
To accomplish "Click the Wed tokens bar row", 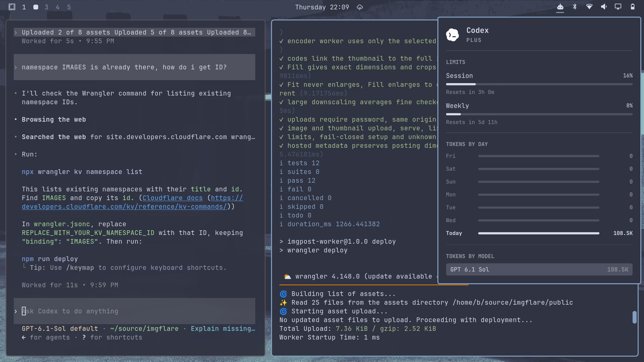I will tap(539, 220).
